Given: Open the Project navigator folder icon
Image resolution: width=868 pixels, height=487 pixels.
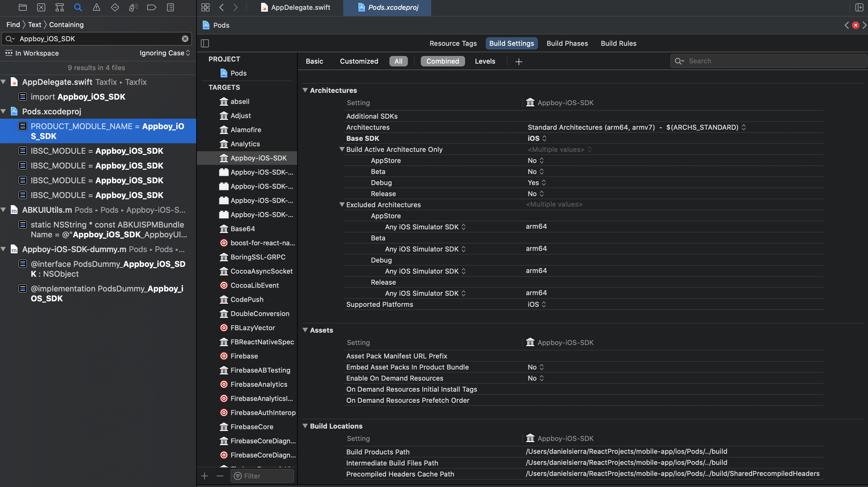Looking at the screenshot, I should [22, 7].
